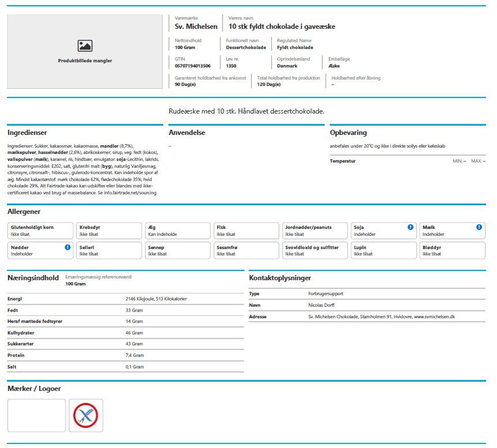497x448 pixels.
Task: Click the Bløddyr allergen box
Action: [452, 250]
